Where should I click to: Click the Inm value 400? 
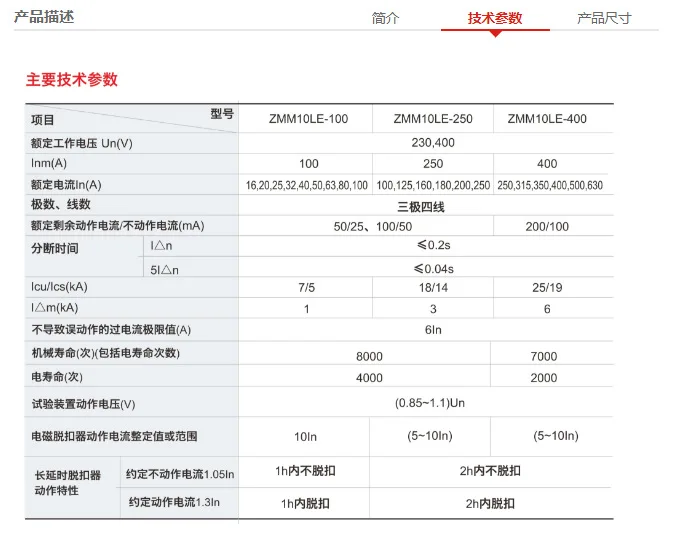(547, 164)
